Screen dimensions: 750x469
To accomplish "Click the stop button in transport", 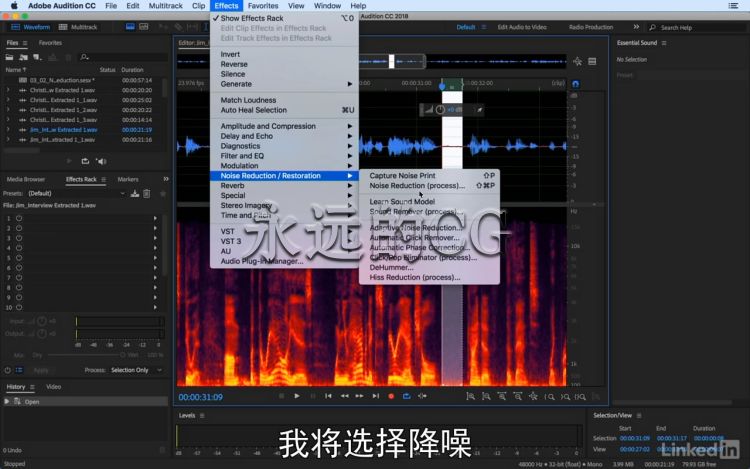I will [281, 396].
